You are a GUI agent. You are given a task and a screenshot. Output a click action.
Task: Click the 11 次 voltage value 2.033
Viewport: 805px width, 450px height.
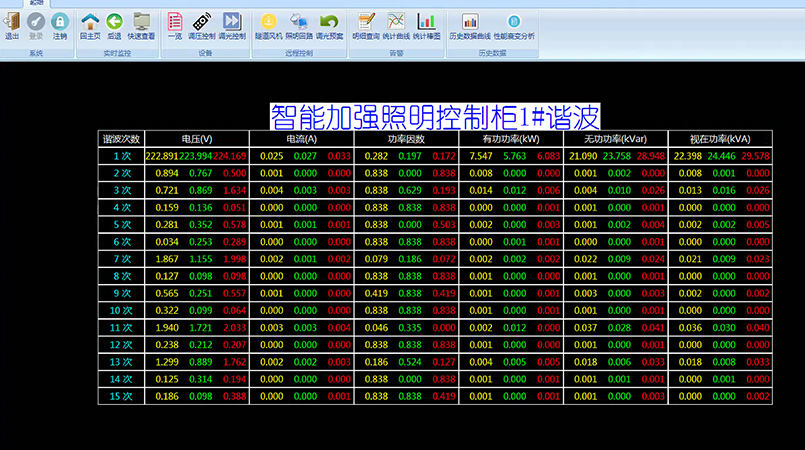235,328
